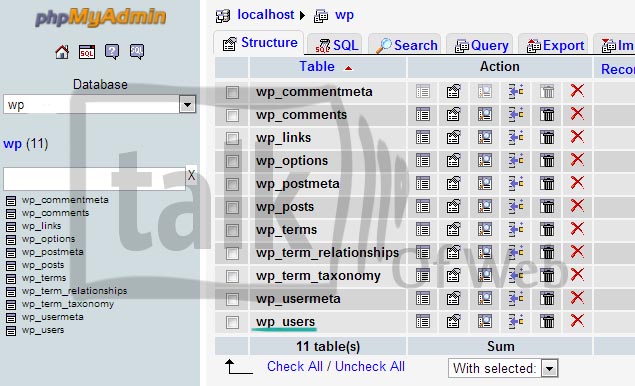This screenshot has height=386, width=635.
Task: Open wp_links in sidebar table list
Action: click(x=41, y=226)
